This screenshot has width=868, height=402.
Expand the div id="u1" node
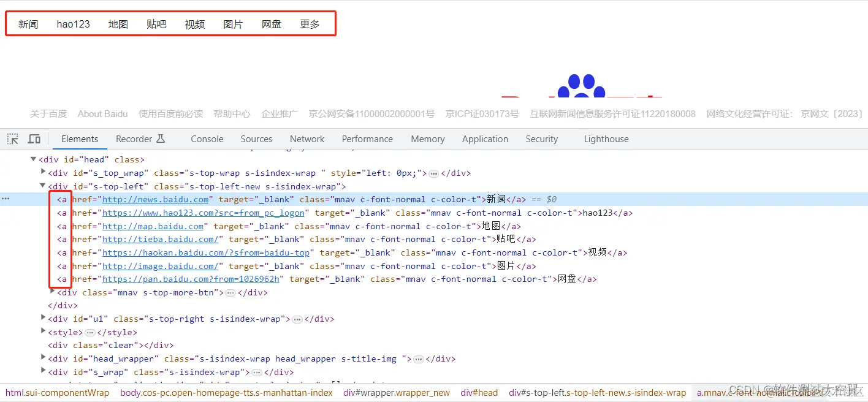click(43, 318)
